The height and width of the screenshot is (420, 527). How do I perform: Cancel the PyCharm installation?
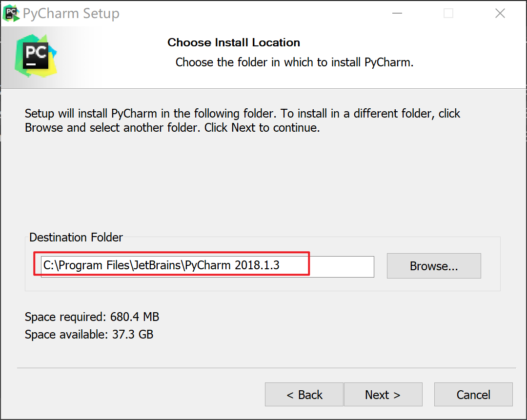473,395
